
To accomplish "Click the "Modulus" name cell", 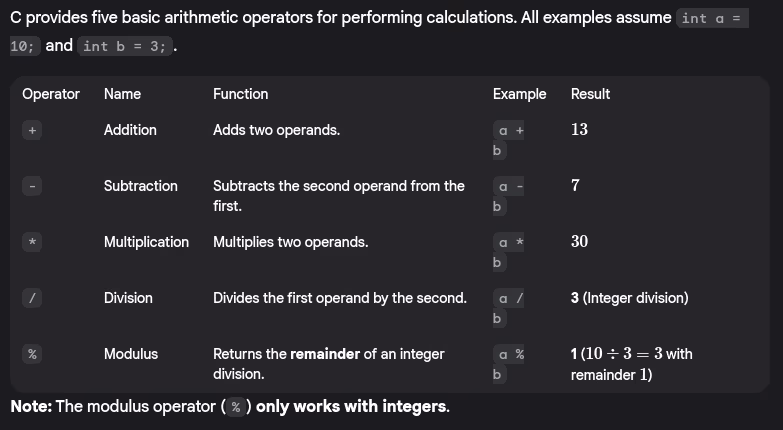I will click(131, 354).
